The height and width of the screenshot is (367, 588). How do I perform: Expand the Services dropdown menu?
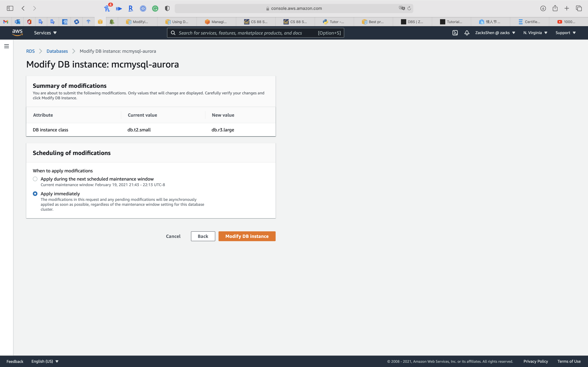tap(45, 33)
